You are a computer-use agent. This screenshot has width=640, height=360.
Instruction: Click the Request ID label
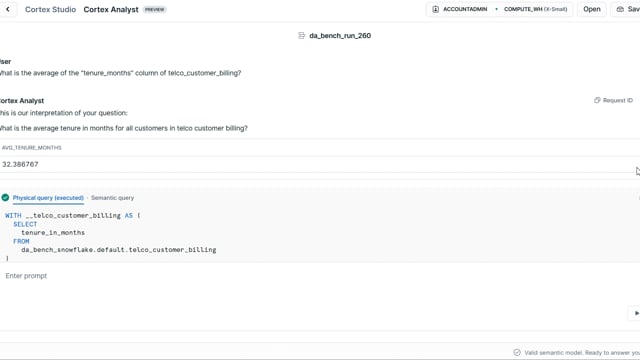(x=618, y=100)
